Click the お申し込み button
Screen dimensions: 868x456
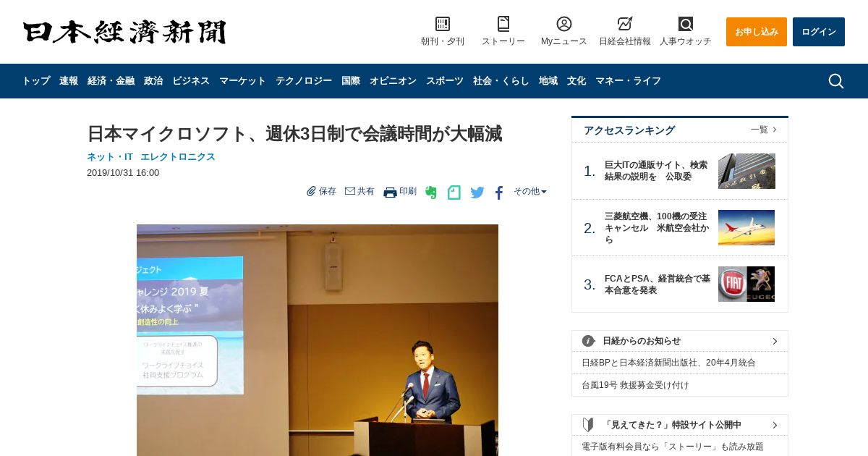757,32
